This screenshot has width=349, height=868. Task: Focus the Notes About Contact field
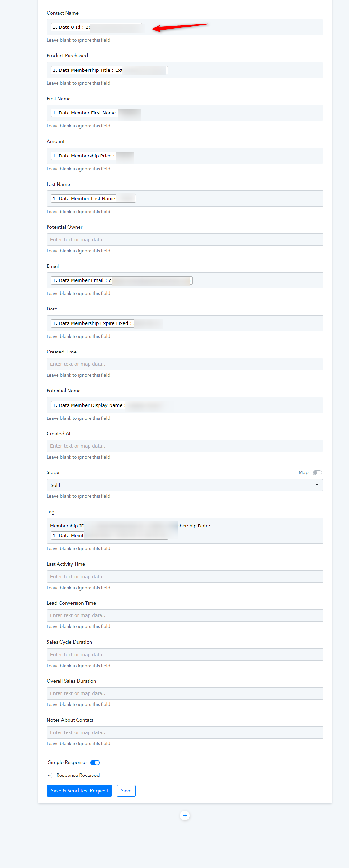185,732
